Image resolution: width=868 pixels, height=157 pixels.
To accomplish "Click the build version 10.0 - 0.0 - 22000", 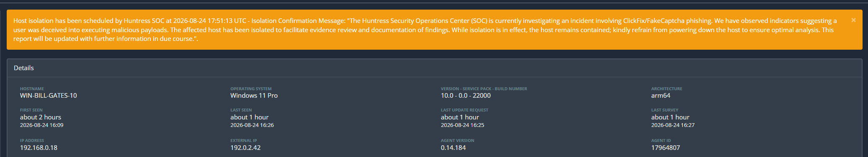I will (466, 96).
